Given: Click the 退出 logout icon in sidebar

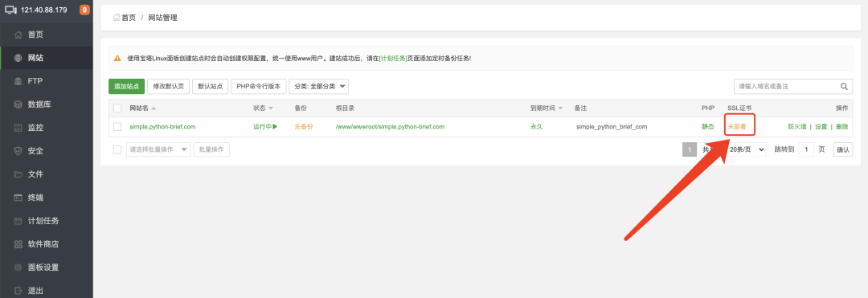Looking at the screenshot, I should coord(18,291).
